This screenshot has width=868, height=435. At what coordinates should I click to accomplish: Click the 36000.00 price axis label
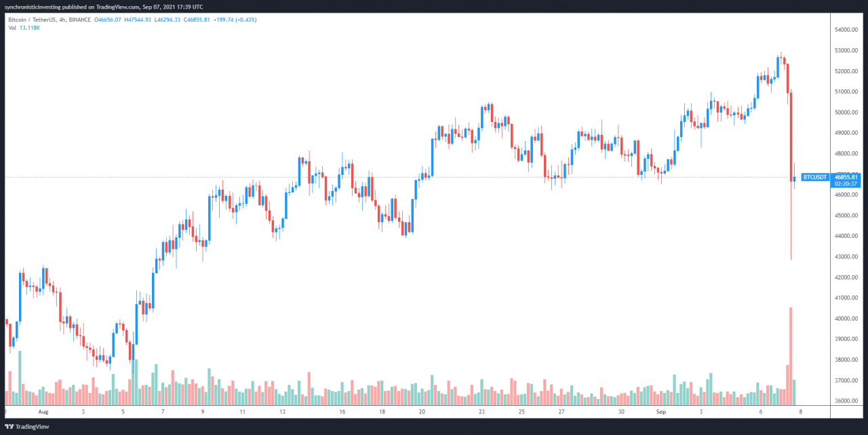tap(848, 401)
